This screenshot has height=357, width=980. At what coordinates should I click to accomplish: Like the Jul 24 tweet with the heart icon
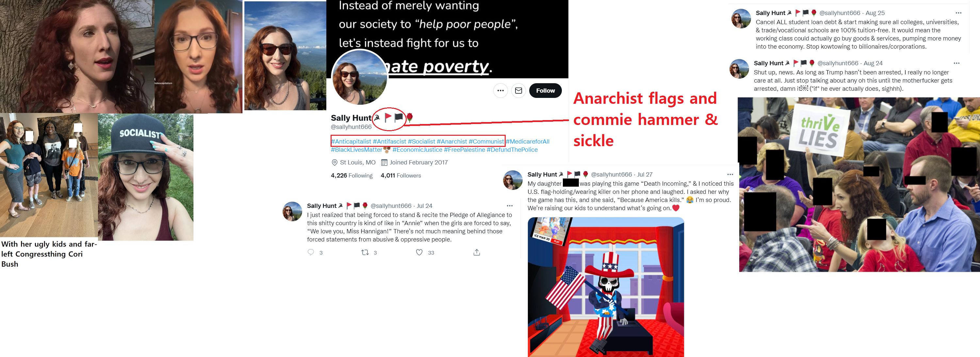pos(419,252)
